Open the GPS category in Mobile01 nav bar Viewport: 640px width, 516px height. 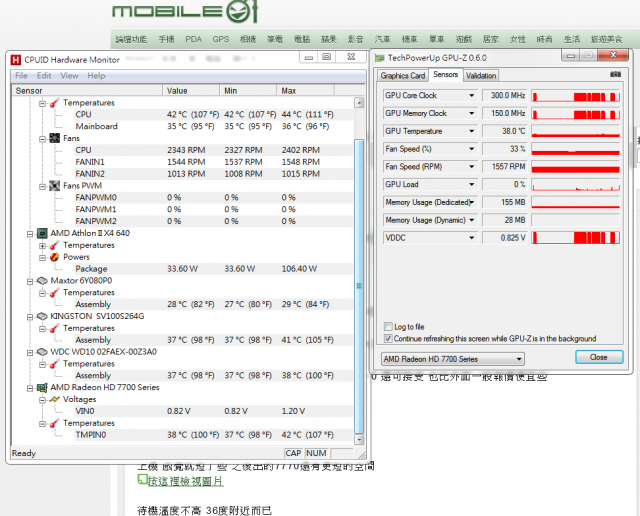point(221,39)
